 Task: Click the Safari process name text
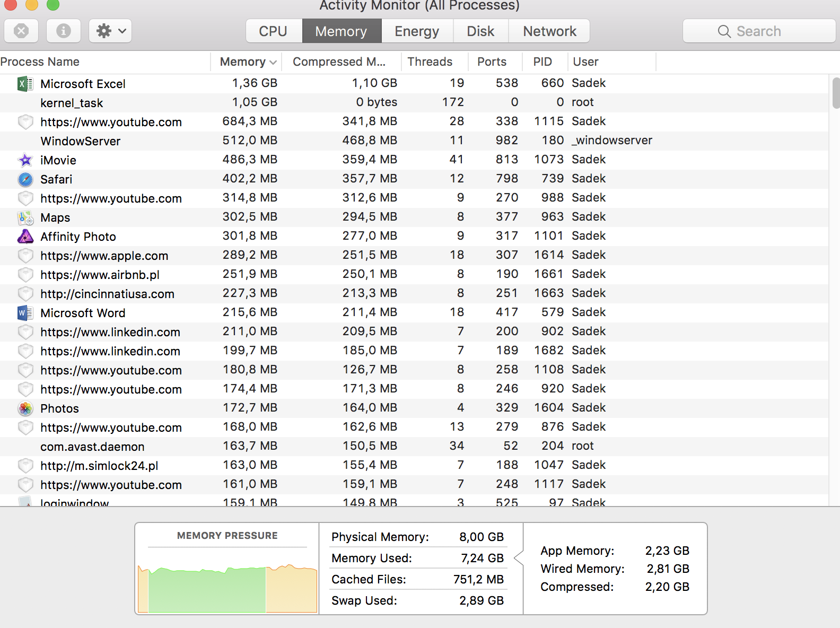(56, 179)
